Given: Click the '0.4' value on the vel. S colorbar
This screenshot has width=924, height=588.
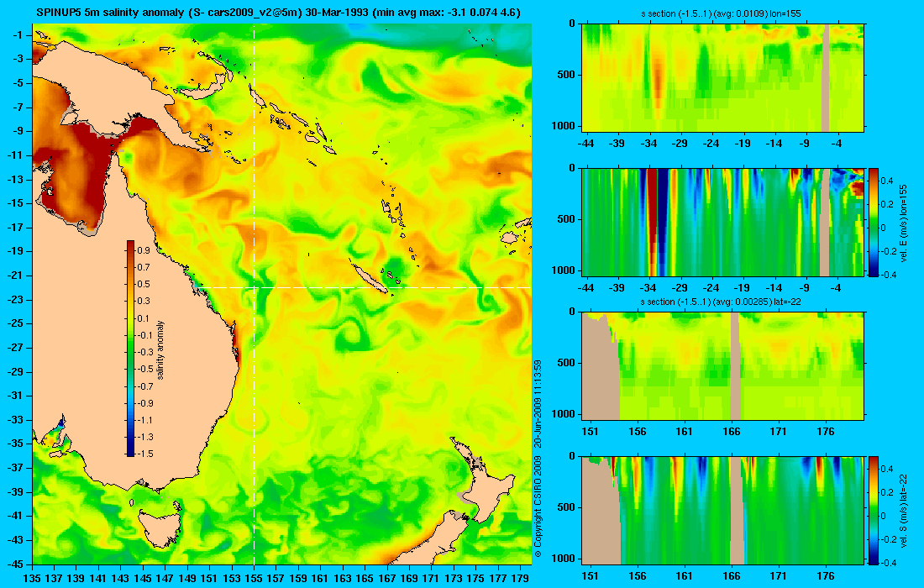Looking at the screenshot, I should pos(887,469).
